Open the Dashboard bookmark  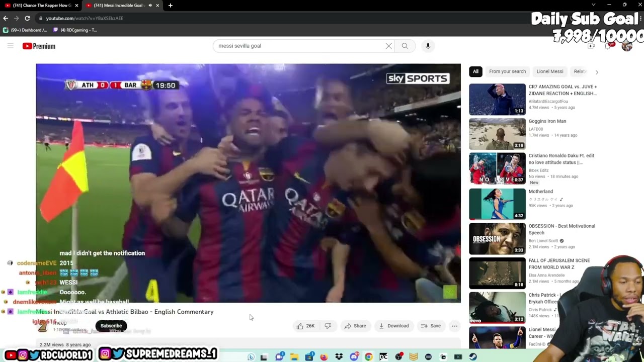tap(25, 30)
